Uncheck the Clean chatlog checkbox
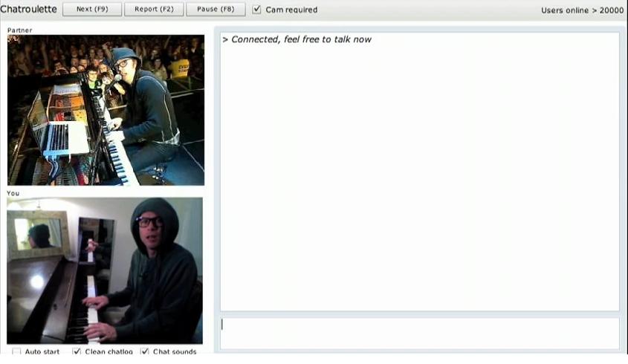628x364 pixels. [x=77, y=351]
